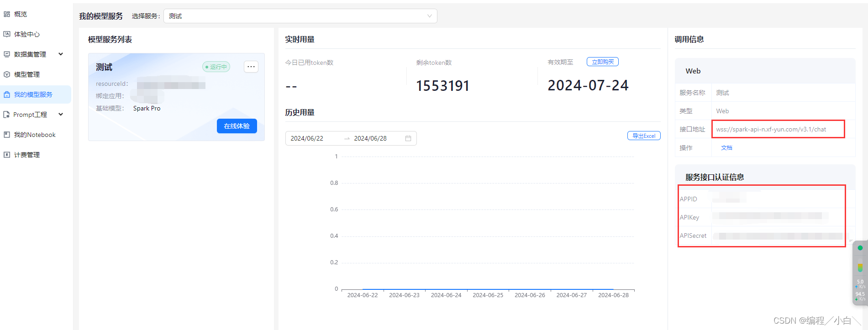Click the 选择服务 dropdown arrow

(429, 16)
